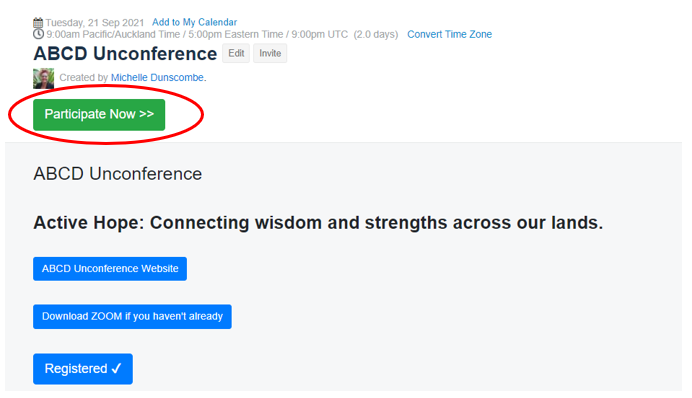
Task: Click the 9:00pm UTC time text
Action: click(320, 34)
